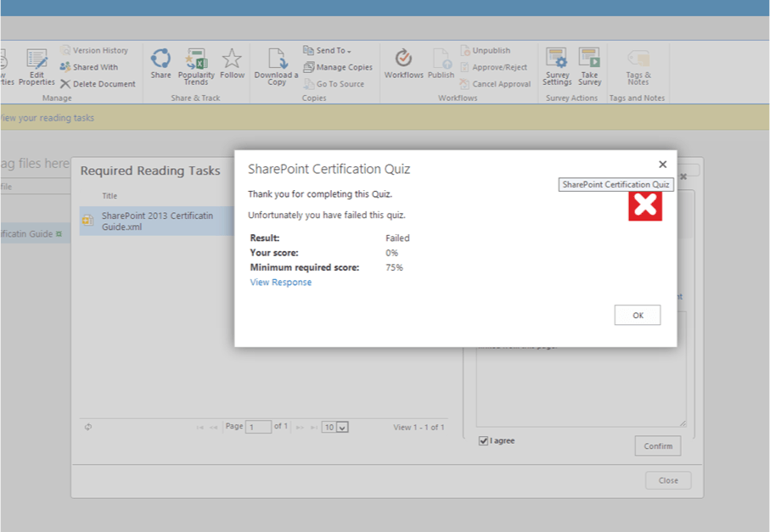The height and width of the screenshot is (532, 770).
Task: Click the View Response link
Action: click(x=281, y=283)
